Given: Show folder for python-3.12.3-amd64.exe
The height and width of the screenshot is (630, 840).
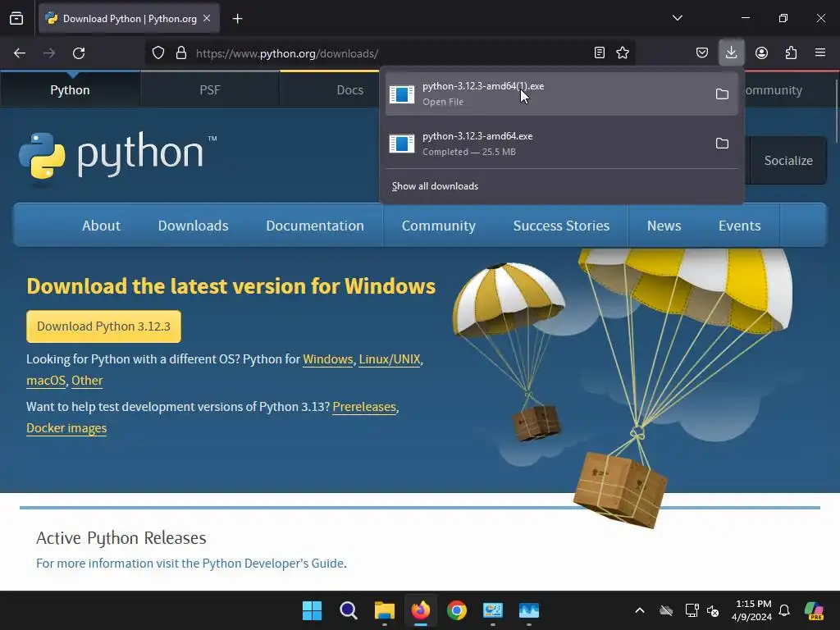Looking at the screenshot, I should pyautogui.click(x=722, y=143).
